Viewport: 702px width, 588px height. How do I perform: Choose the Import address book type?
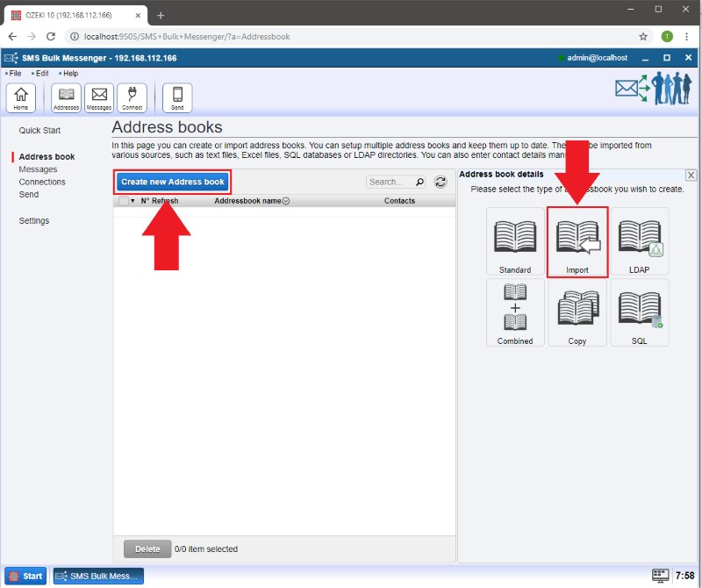coord(577,241)
